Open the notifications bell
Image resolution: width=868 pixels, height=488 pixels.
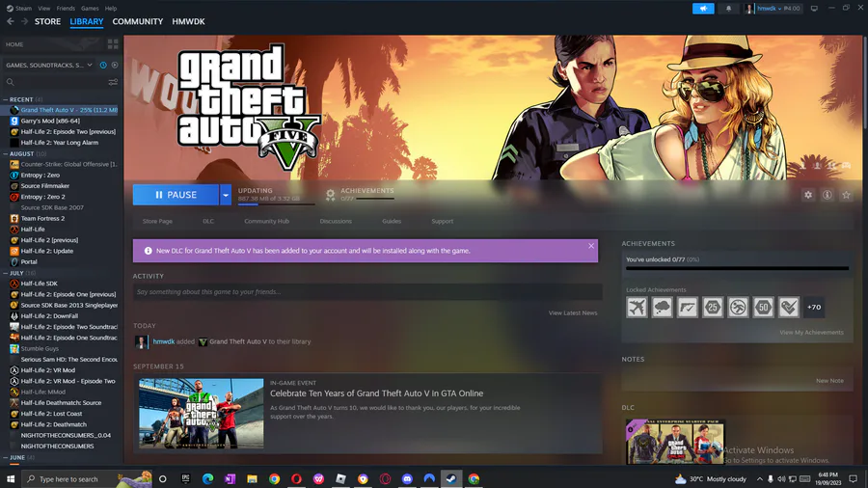(728, 9)
